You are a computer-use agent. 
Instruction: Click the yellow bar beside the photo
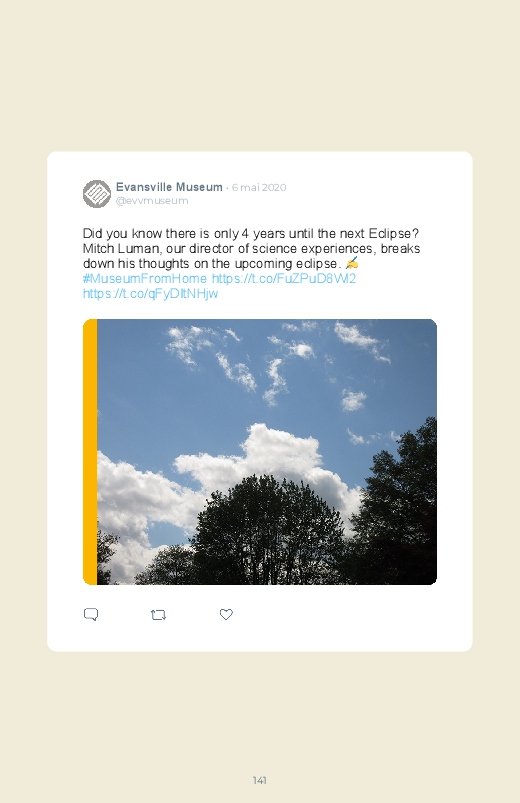click(90, 452)
